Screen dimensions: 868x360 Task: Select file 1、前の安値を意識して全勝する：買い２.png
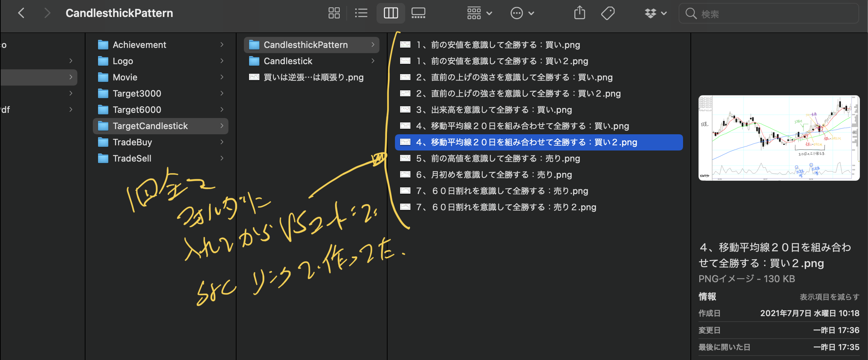pyautogui.click(x=539, y=61)
